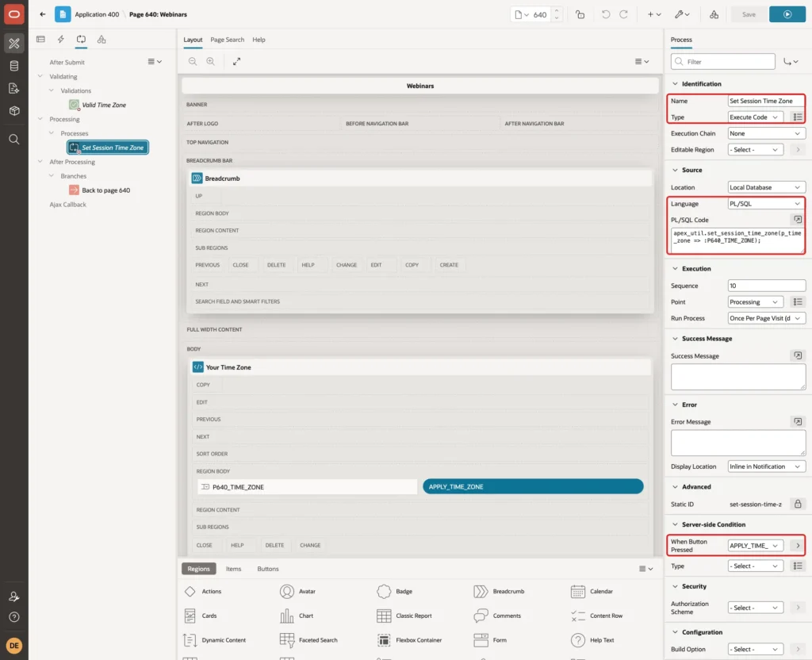This screenshot has width=812, height=660.
Task: Show the Items tab in the gallery
Action: [x=234, y=569]
